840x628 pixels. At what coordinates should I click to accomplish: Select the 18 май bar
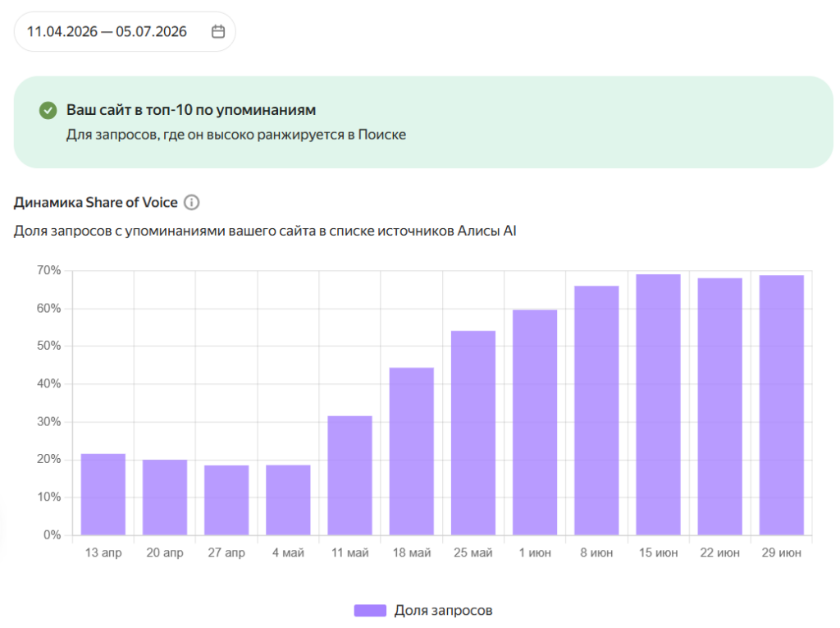point(412,451)
